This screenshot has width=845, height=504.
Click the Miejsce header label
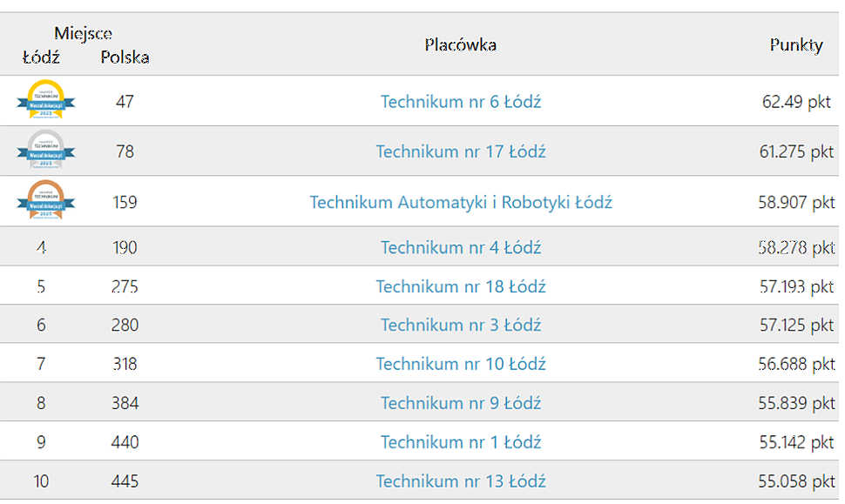coord(83,34)
